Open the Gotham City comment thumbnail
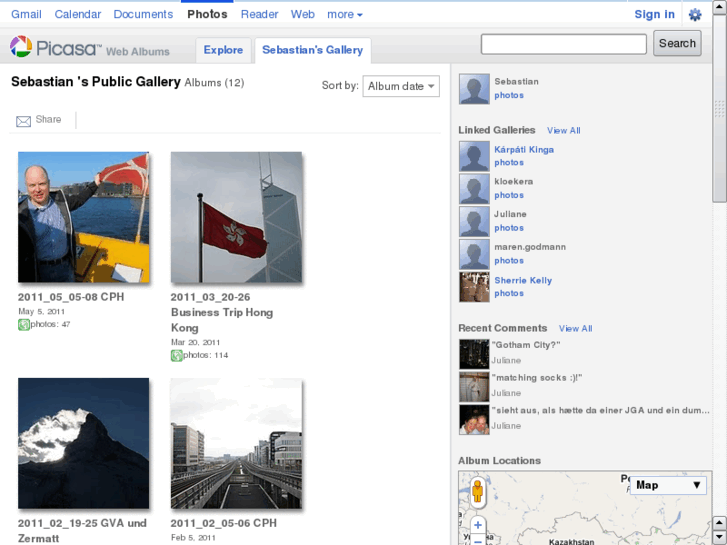The width and height of the screenshot is (727, 545). click(474, 354)
